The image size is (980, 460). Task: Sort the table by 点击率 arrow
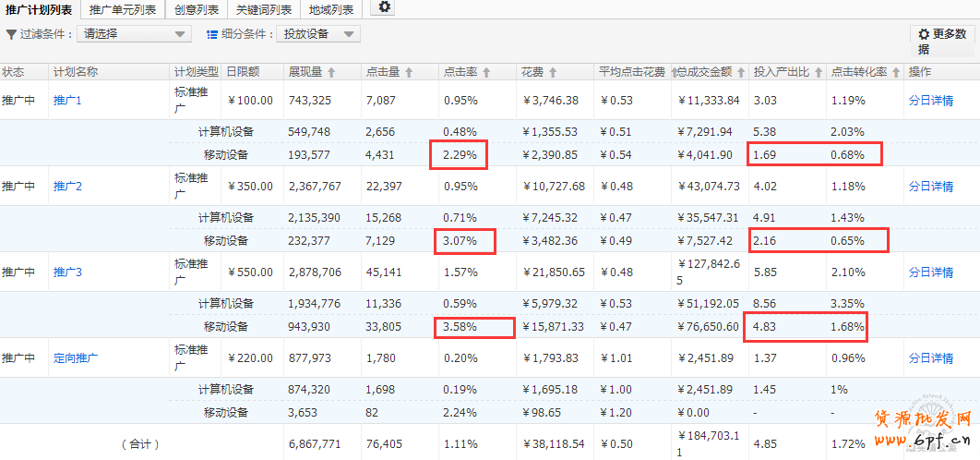(x=486, y=72)
